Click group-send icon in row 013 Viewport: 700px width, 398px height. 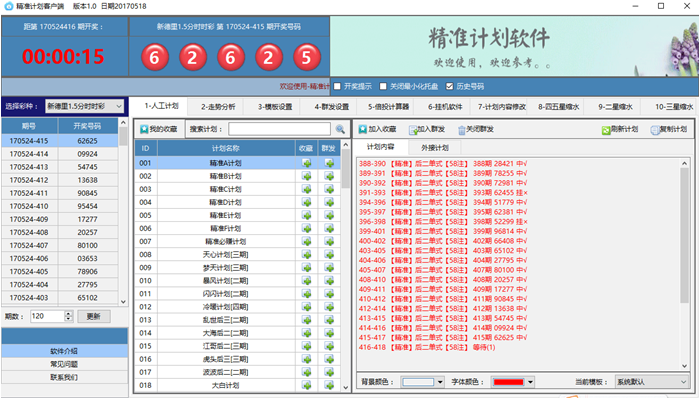tap(329, 320)
